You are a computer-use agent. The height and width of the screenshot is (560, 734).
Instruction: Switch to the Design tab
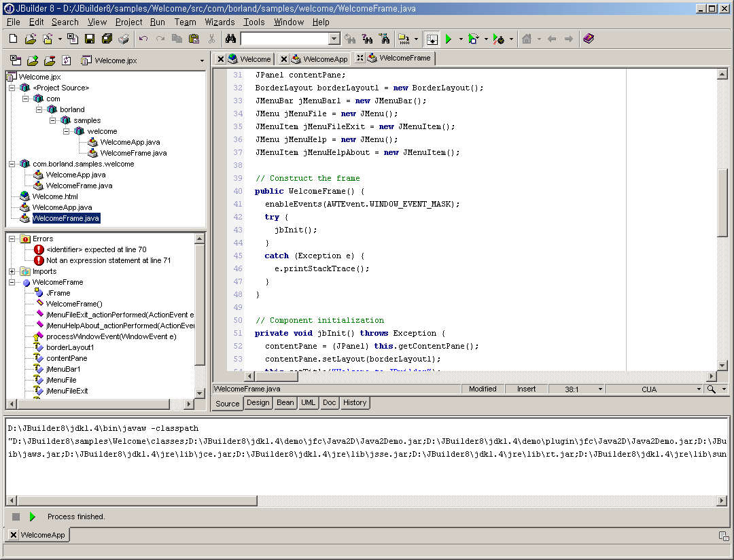click(258, 402)
